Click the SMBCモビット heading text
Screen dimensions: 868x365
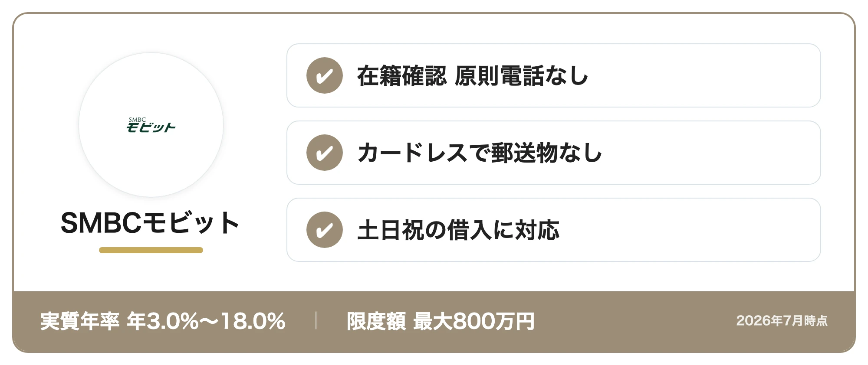click(150, 223)
